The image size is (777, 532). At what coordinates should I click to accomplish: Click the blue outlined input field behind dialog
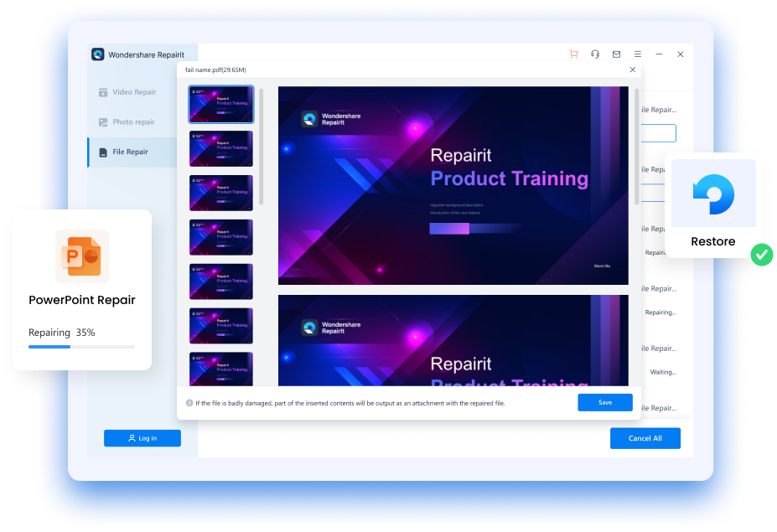tap(659, 133)
